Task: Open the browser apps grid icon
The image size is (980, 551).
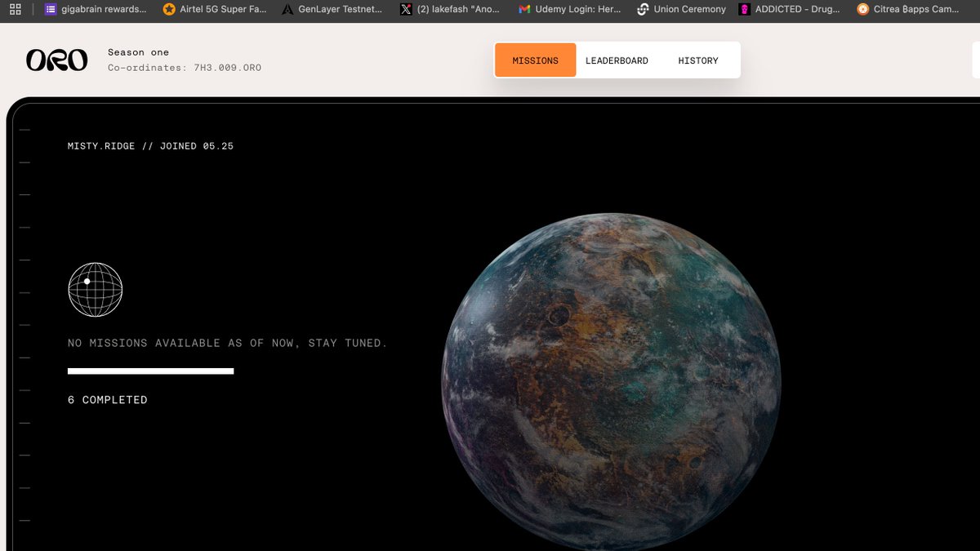Action: tap(15, 9)
